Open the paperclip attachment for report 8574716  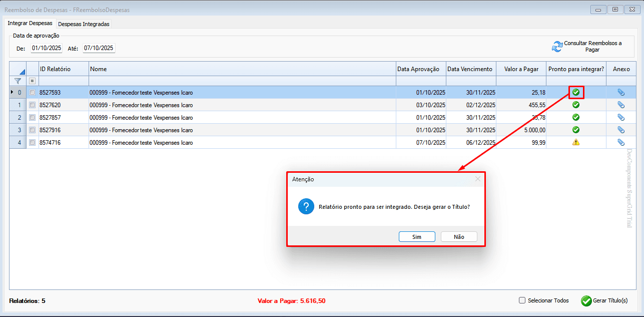coord(621,142)
